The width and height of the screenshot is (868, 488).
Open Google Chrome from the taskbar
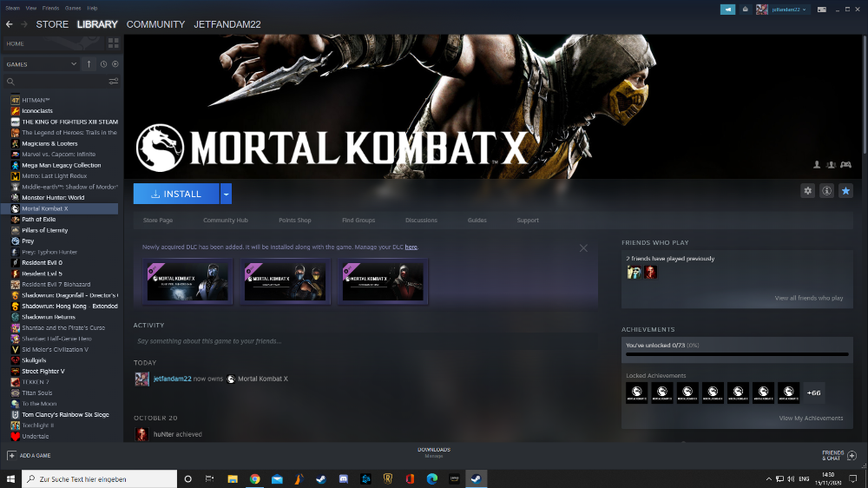[254, 479]
